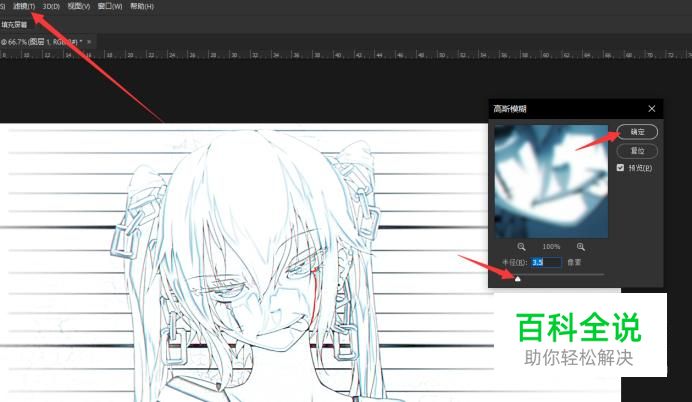Zoom in the blur preview
The width and height of the screenshot is (692, 402).
(x=581, y=247)
